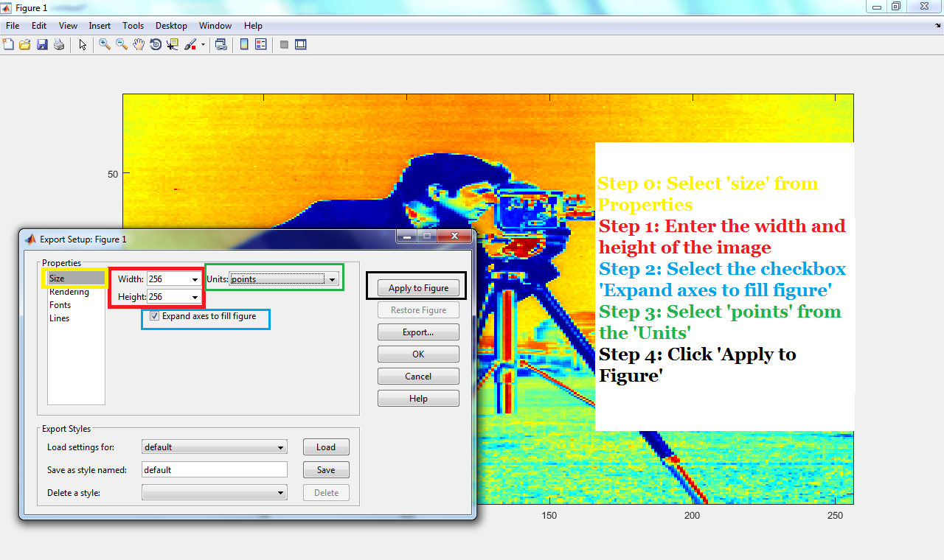Open the Units dropdown
944x560 pixels.
[x=332, y=279]
